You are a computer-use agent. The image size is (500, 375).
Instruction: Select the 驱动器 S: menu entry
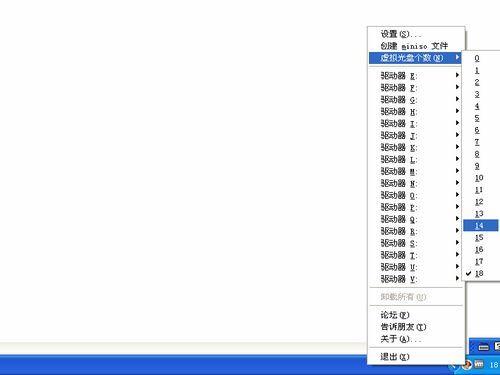[416, 243]
